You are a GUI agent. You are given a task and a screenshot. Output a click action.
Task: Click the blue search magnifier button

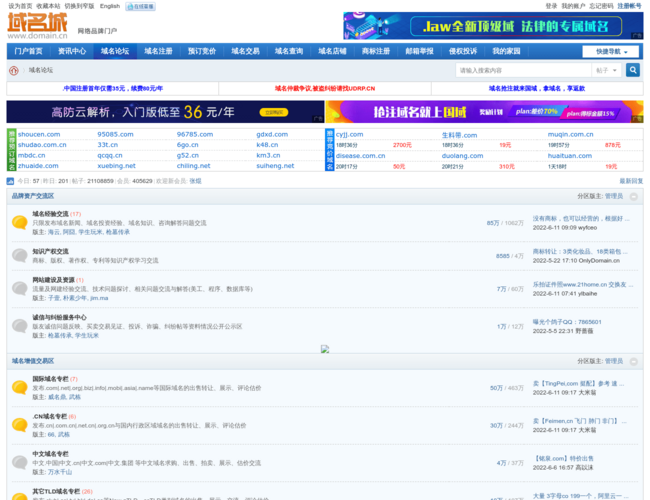pyautogui.click(x=632, y=71)
